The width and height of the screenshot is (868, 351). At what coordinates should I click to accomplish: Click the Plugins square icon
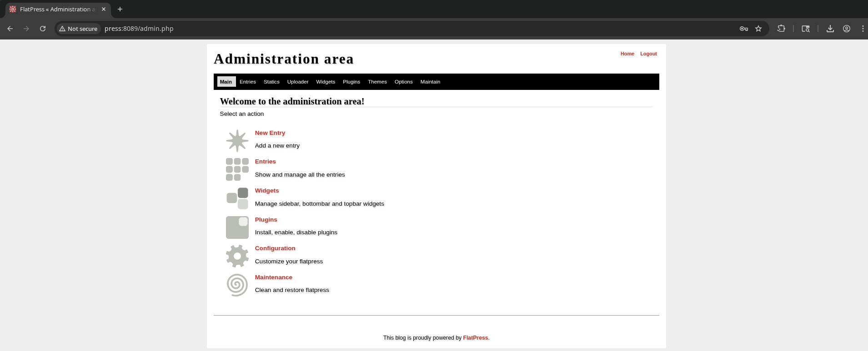[237, 227]
